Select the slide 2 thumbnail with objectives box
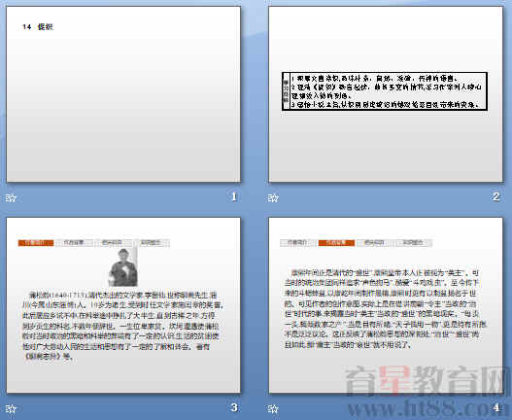The image size is (512, 420). tap(386, 94)
